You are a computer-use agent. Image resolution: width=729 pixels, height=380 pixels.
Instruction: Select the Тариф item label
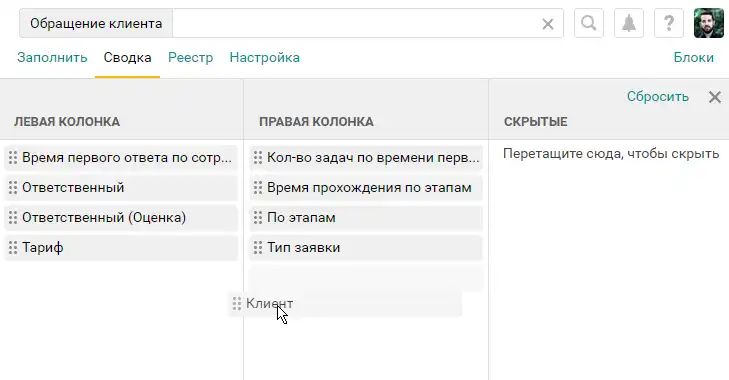click(43, 247)
